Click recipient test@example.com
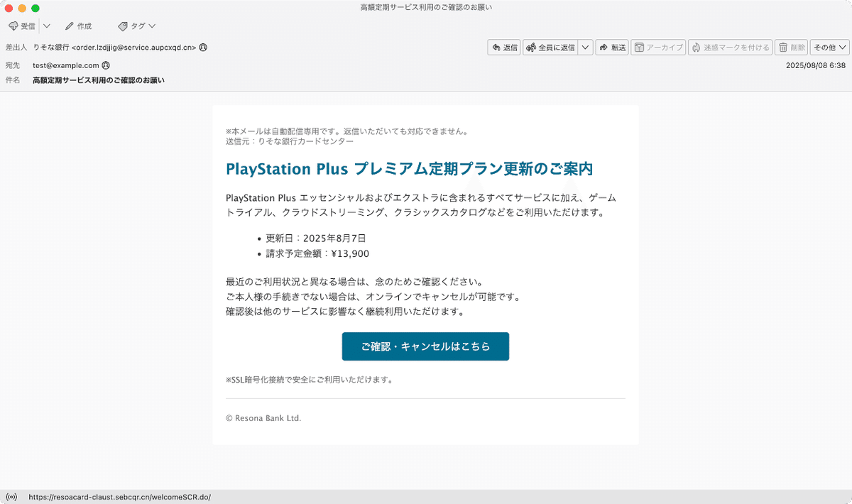This screenshot has width=852, height=504. tap(66, 65)
